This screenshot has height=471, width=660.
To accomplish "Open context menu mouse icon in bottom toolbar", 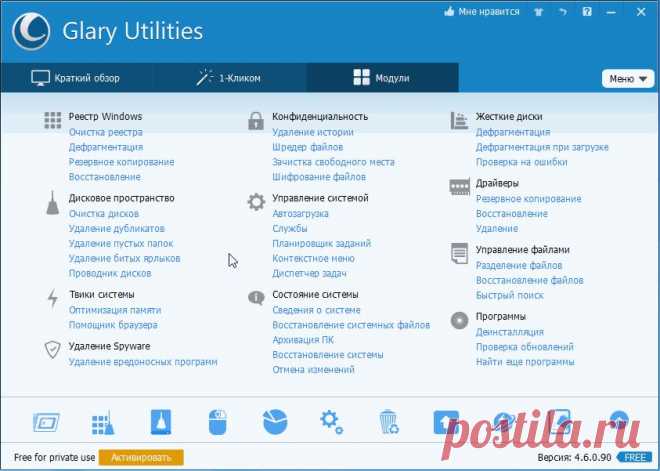I will pos(218,422).
